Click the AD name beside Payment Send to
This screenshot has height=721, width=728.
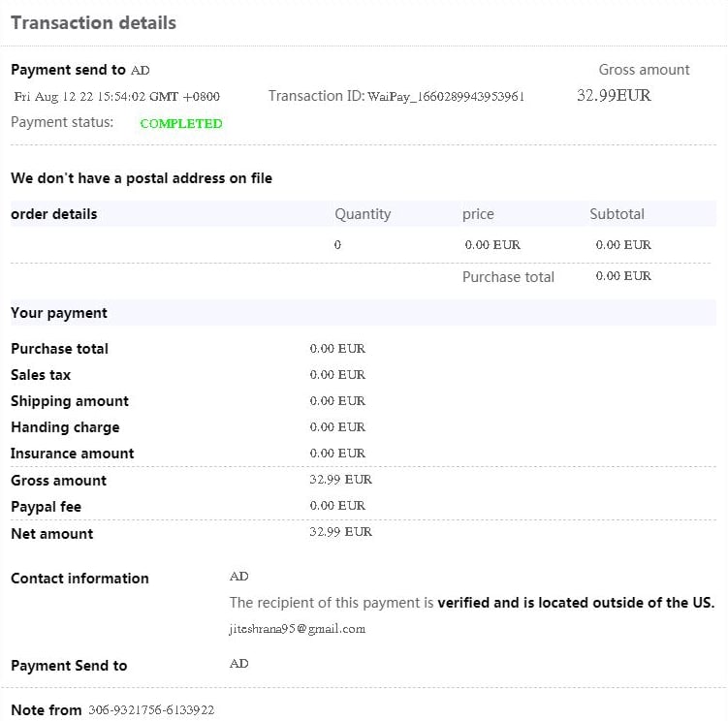[x=239, y=664]
